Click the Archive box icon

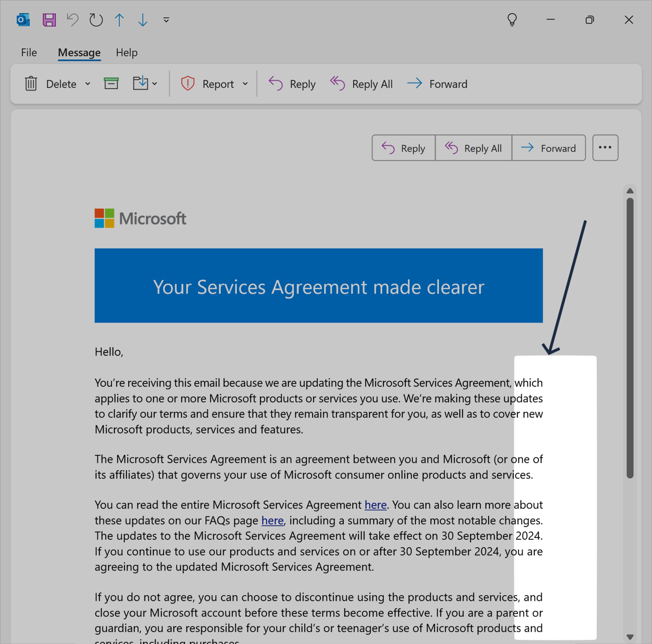[111, 83]
